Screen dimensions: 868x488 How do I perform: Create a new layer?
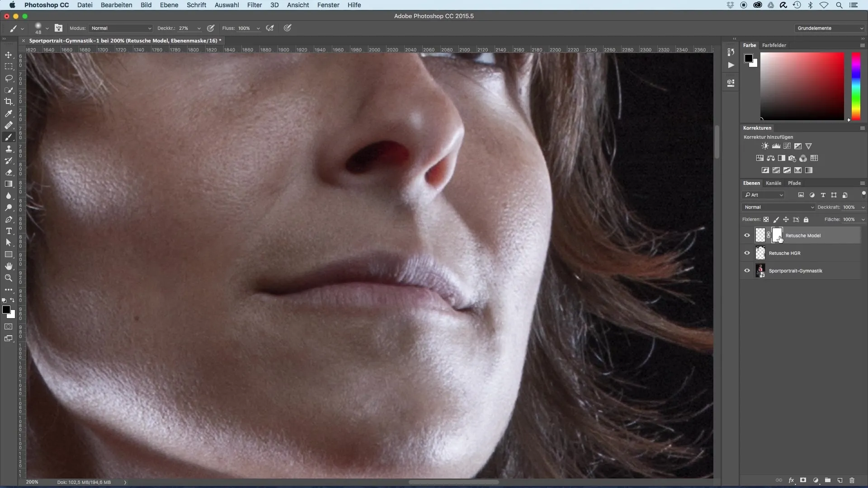[x=840, y=480]
